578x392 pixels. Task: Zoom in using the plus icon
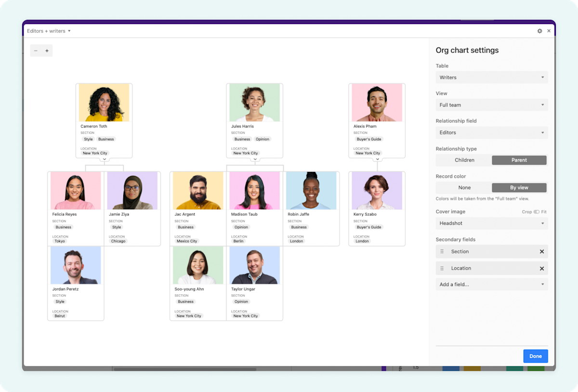coord(47,50)
